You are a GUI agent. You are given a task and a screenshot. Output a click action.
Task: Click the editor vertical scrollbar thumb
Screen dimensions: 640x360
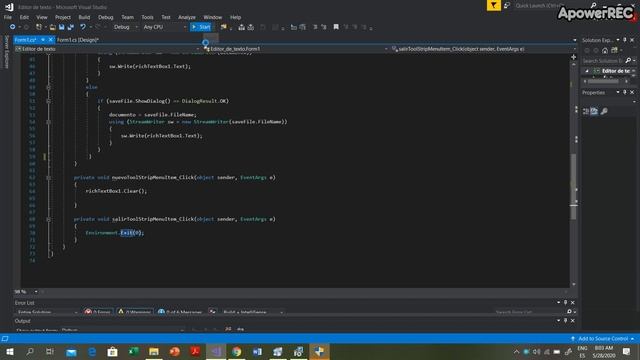tap(573, 187)
